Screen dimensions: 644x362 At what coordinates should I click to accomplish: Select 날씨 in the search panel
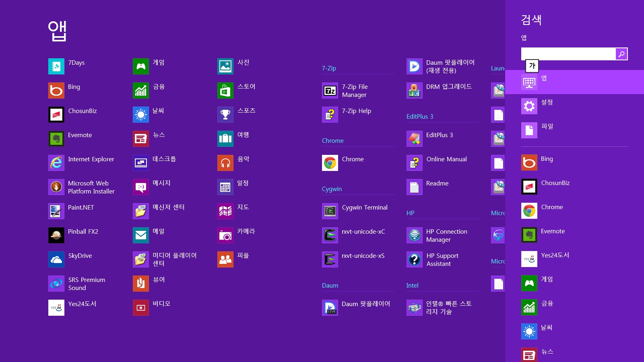tap(574, 332)
